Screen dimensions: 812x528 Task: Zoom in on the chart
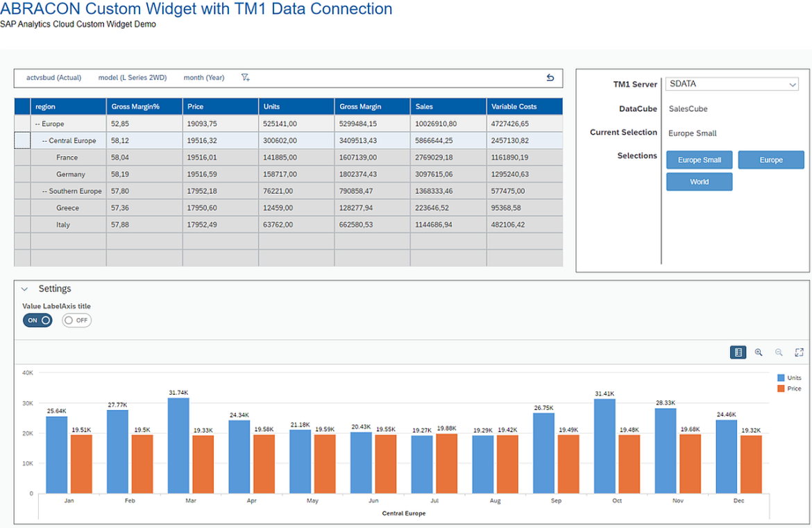(759, 352)
